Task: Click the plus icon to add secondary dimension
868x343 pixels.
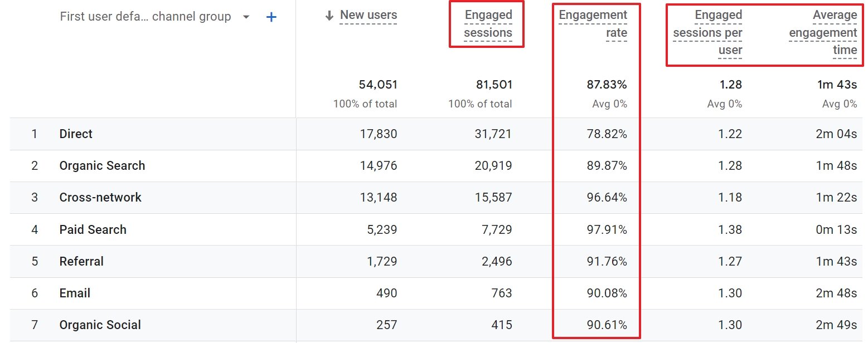Action: [271, 17]
